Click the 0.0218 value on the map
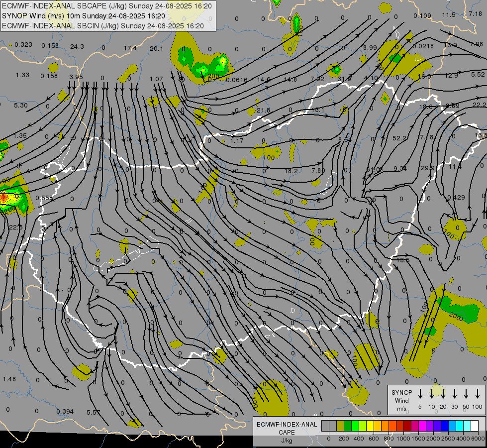487x448 pixels. coord(423,46)
